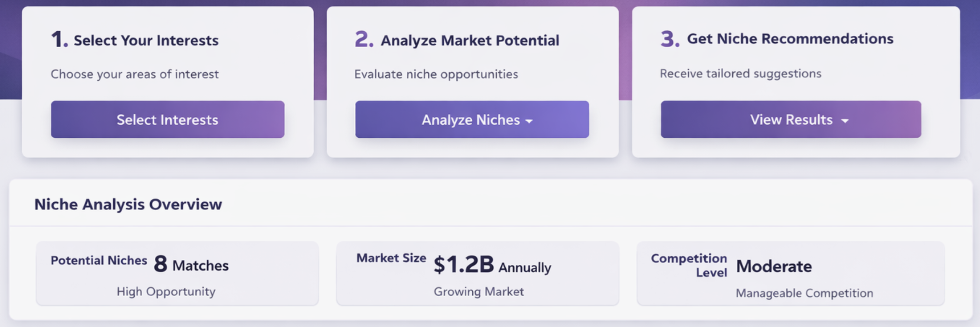
Task: Click the Niche Analysis Overview title
Action: point(128,205)
